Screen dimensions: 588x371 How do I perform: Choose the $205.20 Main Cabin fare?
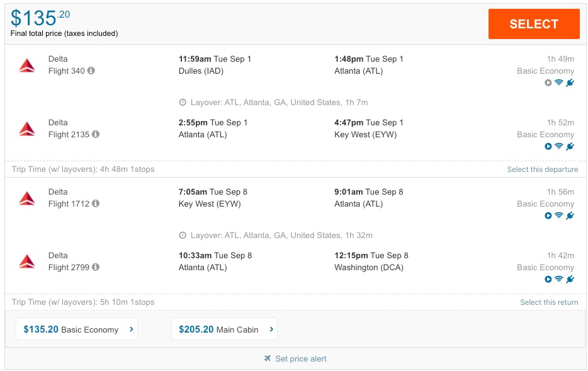(x=224, y=329)
